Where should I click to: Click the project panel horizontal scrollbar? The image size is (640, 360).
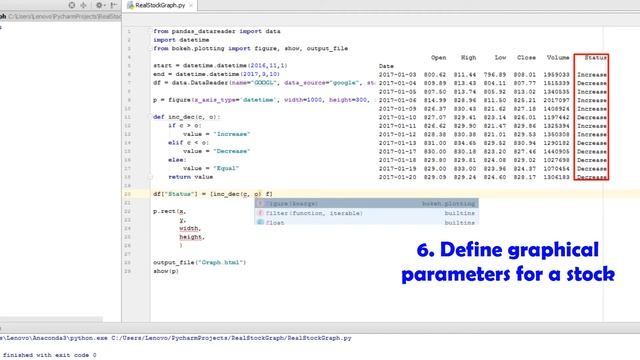(x=51, y=319)
